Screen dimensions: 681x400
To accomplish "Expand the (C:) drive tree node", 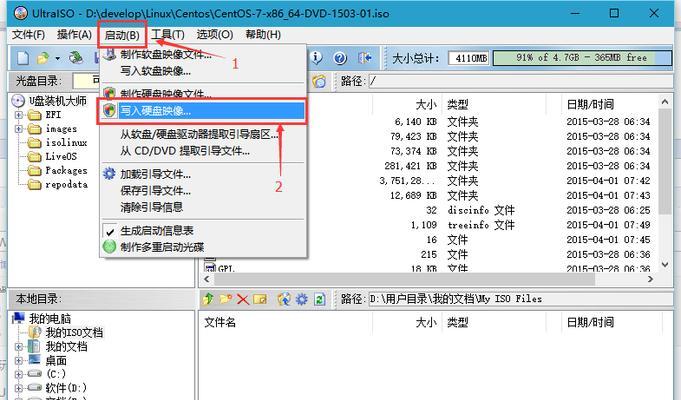I will (19, 374).
